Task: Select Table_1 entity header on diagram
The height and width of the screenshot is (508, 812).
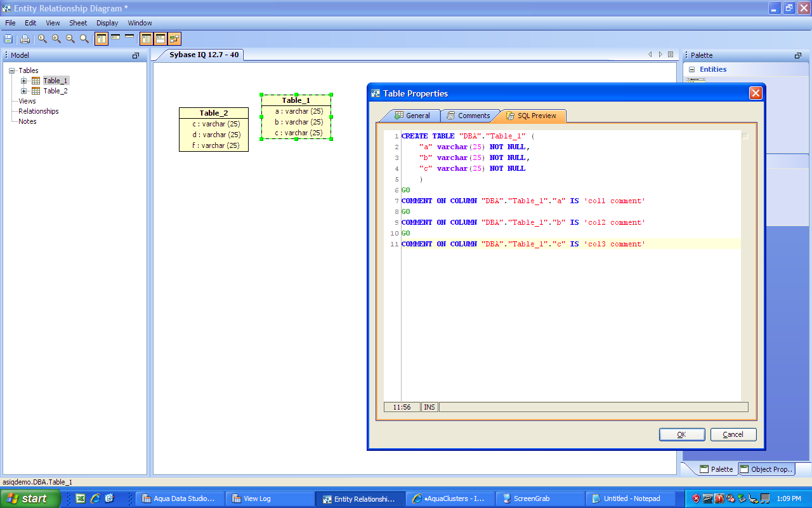Action: coord(296,100)
